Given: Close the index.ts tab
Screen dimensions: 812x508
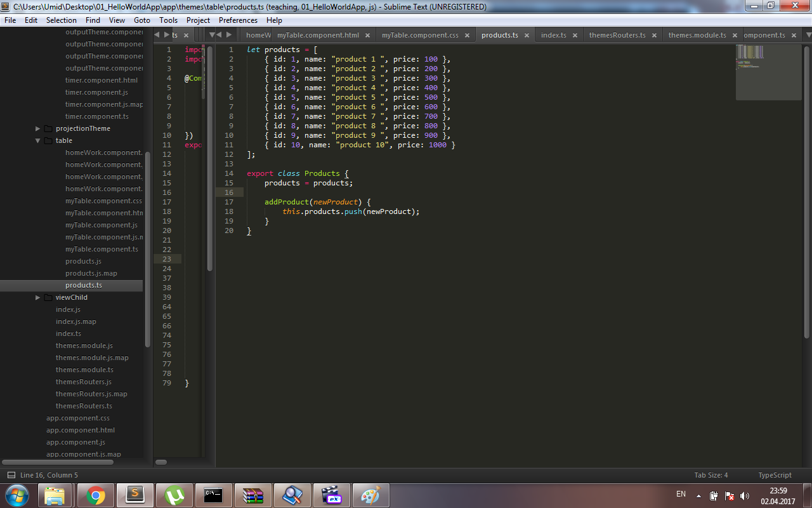Looking at the screenshot, I should [x=575, y=35].
